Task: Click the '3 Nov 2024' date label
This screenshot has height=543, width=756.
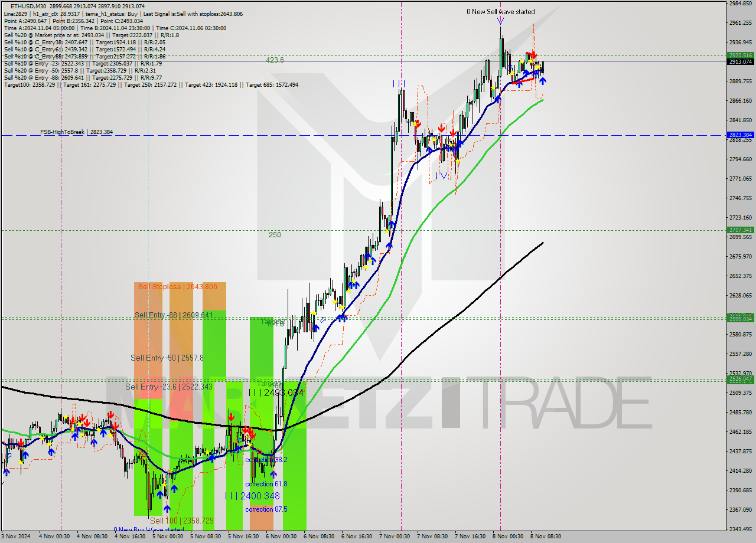Action: coord(15,537)
